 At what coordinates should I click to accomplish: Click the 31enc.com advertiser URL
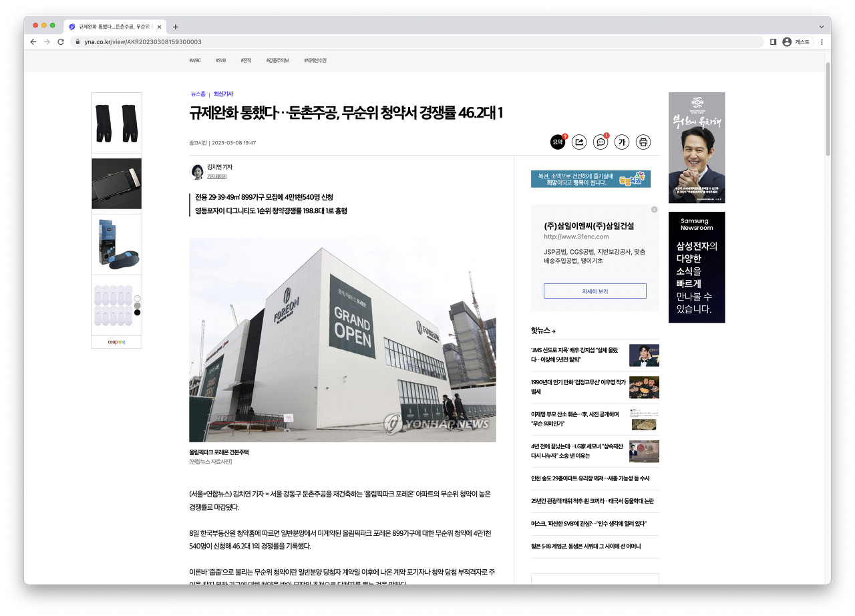click(576, 237)
